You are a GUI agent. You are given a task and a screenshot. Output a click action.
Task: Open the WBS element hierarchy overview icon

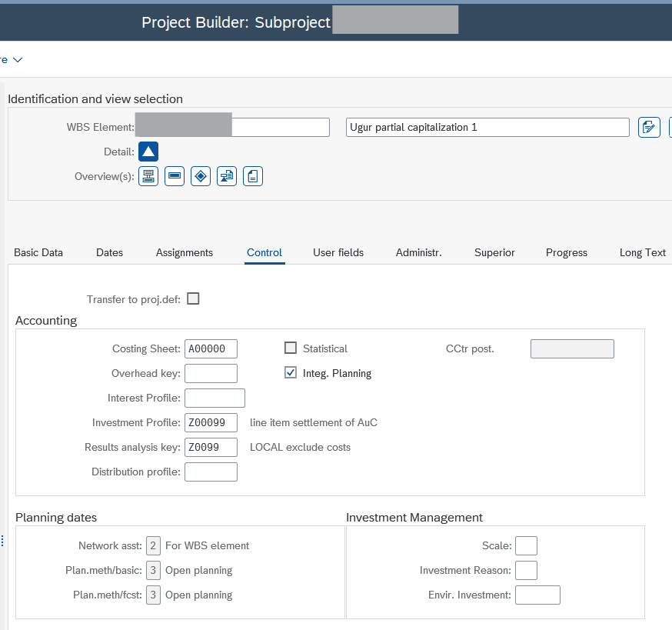pos(148,176)
